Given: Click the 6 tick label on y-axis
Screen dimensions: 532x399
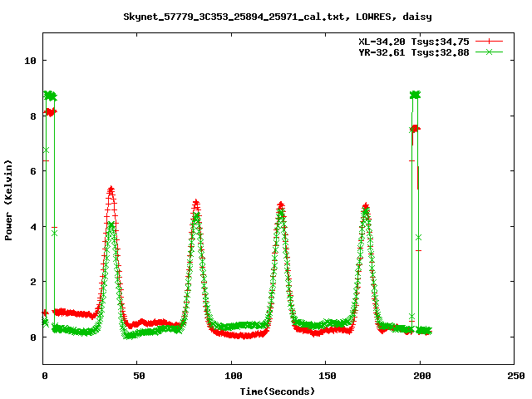Looking at the screenshot, I should point(33,171).
